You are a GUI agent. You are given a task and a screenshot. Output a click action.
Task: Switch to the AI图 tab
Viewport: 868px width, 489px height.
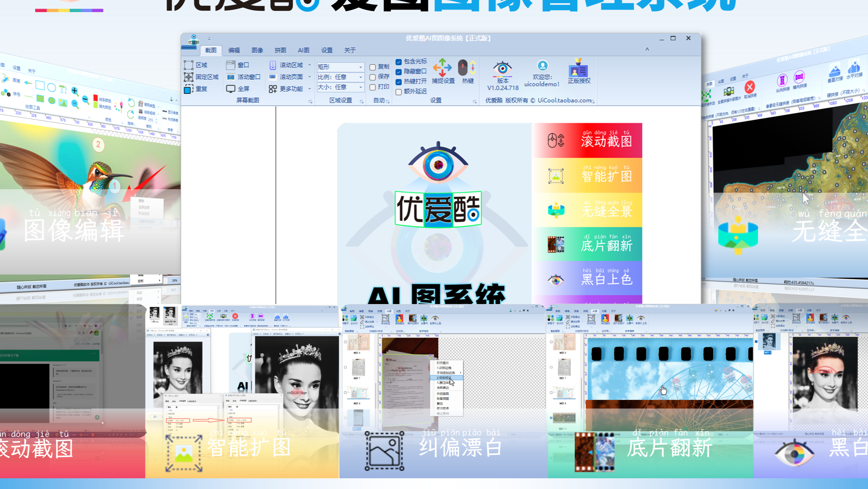point(303,50)
